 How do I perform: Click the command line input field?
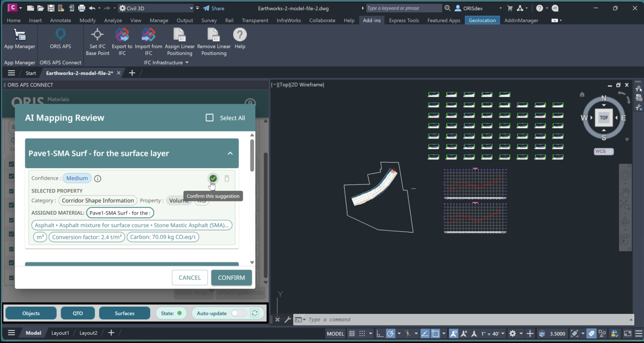pyautogui.click(x=466, y=320)
